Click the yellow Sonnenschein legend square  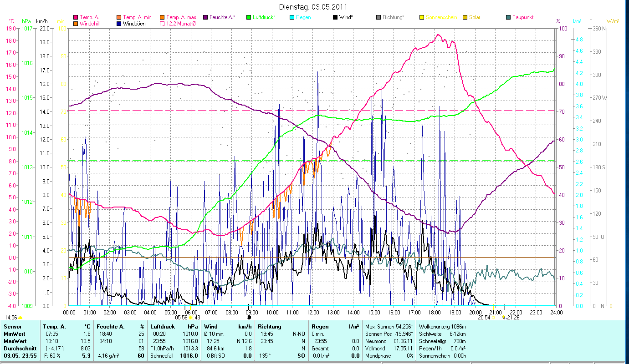click(422, 17)
